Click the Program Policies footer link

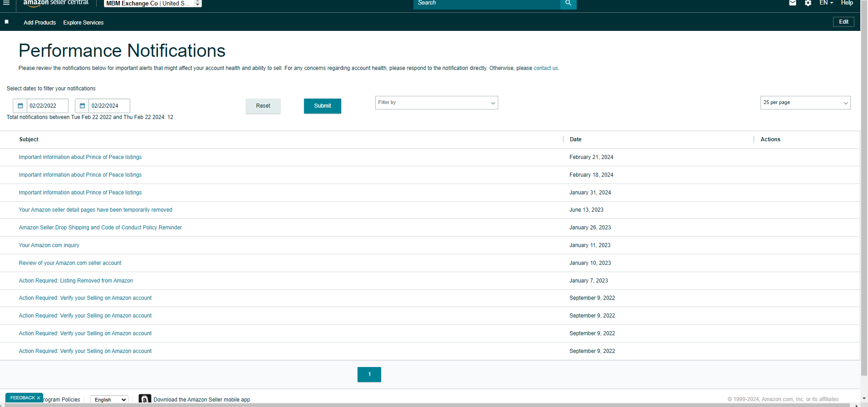62,400
